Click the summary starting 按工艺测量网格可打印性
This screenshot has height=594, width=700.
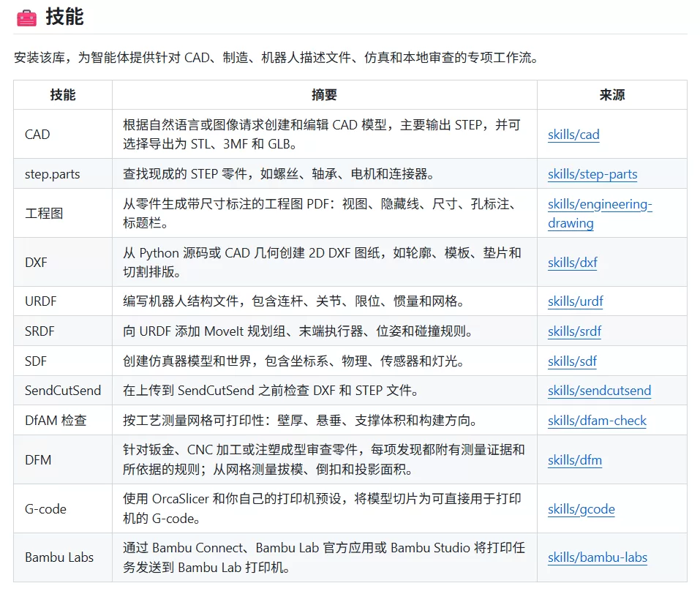(x=300, y=421)
